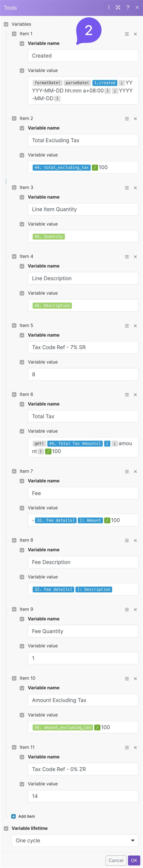This screenshot has height=868, width=143.
Task: Delete Item 2 variable
Action: pos(135,118)
